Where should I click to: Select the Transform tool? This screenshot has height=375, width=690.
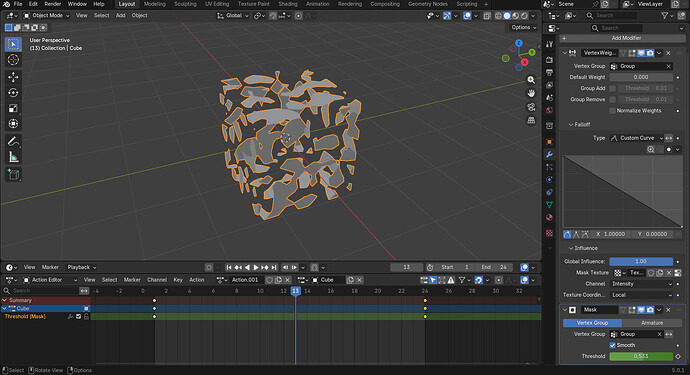coord(13,124)
